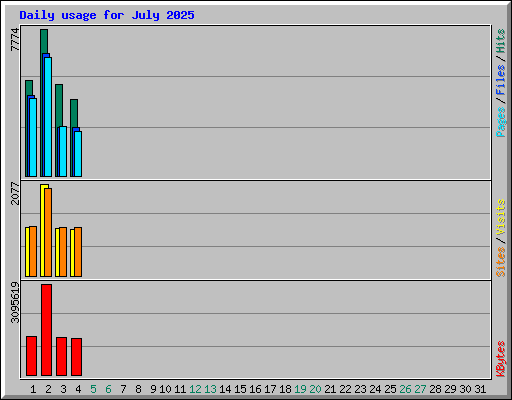This screenshot has height=400, width=512.
Task: Click day label 1 on the axis
Action: point(33,389)
